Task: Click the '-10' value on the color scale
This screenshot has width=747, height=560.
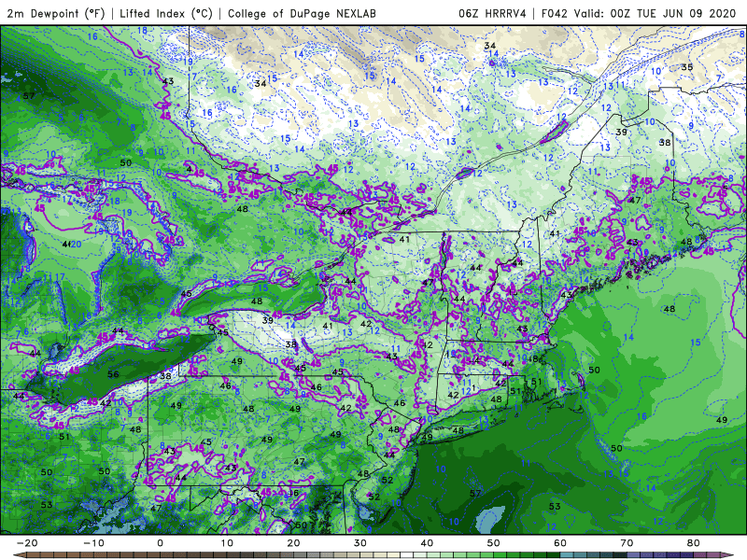Action: coord(94,543)
